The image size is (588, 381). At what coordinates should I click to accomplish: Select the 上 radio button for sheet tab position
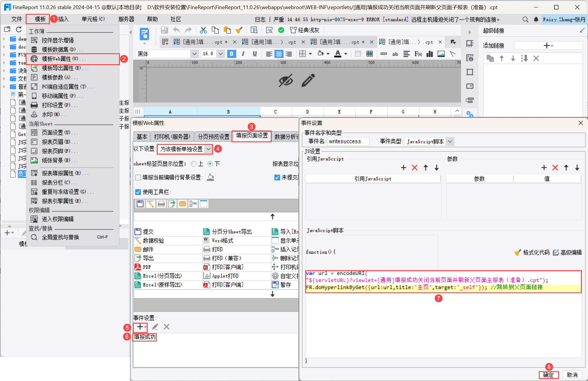tap(194, 164)
